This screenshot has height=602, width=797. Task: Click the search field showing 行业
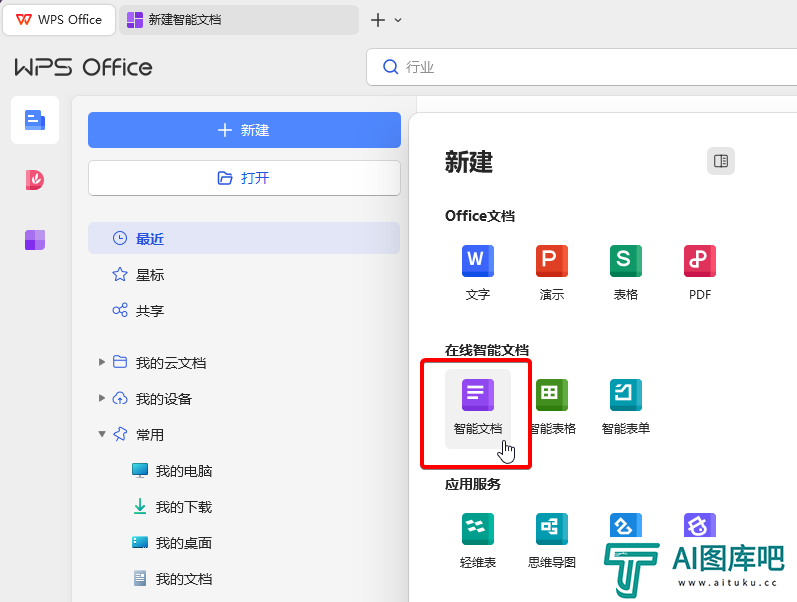[581, 67]
